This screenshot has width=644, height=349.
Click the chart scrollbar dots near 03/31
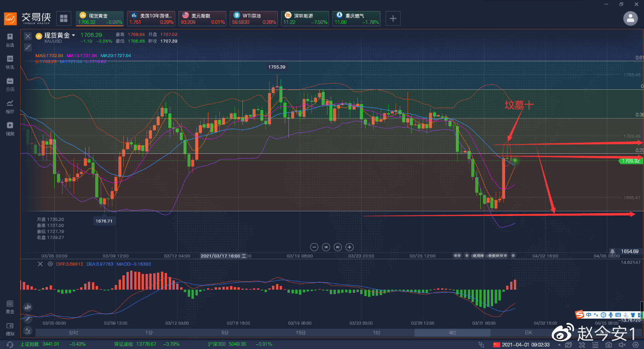[484, 255]
